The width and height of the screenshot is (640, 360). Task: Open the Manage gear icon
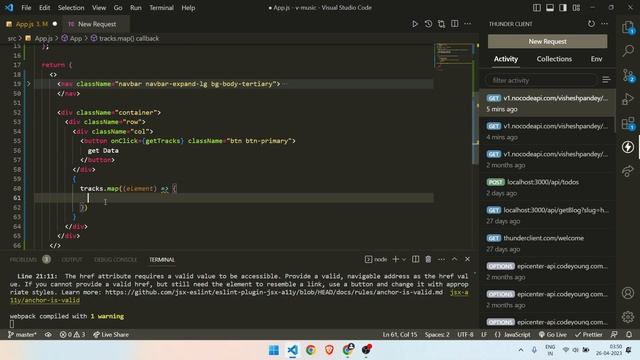tap(628, 316)
